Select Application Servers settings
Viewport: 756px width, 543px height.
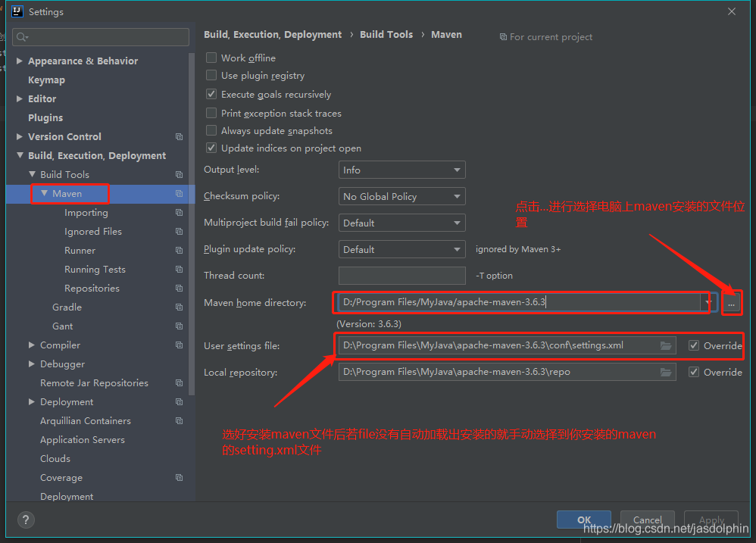(x=83, y=440)
